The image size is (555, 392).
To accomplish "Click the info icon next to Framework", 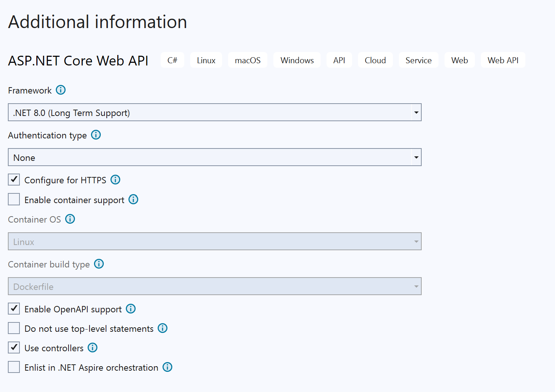I will coord(61,90).
